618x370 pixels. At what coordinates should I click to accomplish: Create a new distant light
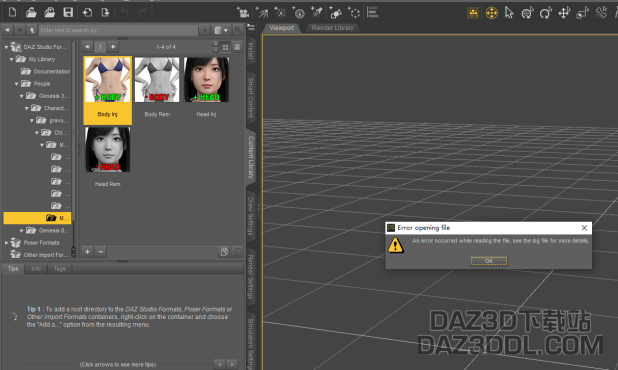(262, 13)
